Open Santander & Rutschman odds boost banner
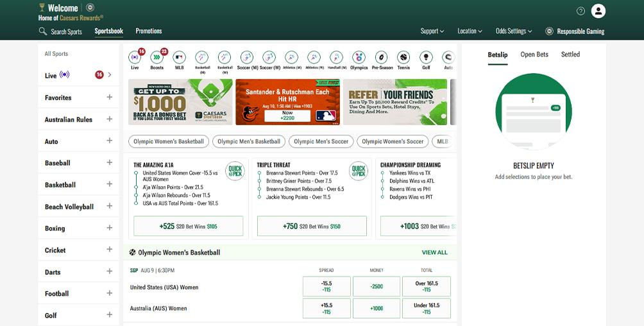The image size is (644, 326). (287, 102)
